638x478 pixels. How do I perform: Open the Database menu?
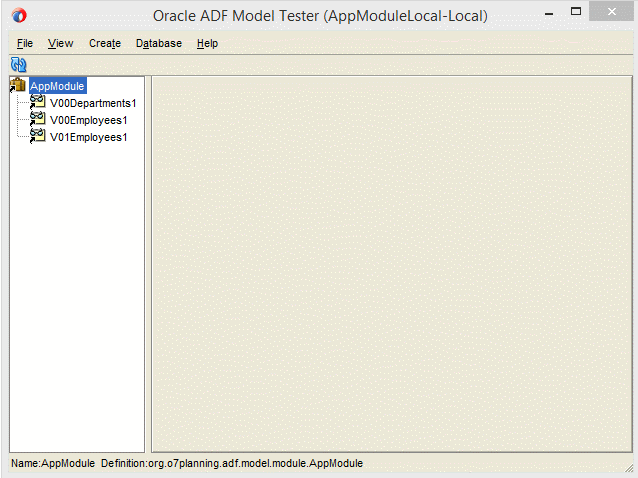(159, 43)
